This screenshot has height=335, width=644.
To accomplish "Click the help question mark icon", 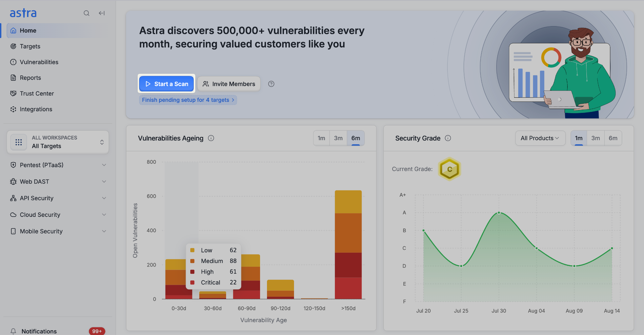I will click(x=271, y=84).
